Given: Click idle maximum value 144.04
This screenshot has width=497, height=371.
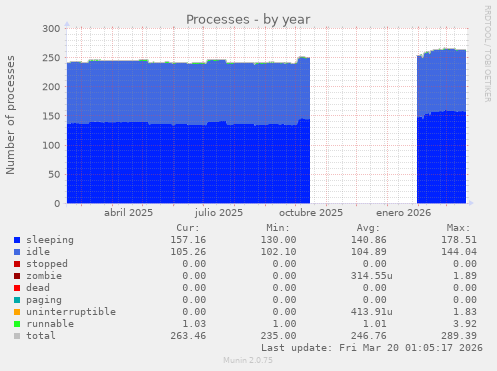Looking at the screenshot, I should 459,252.
